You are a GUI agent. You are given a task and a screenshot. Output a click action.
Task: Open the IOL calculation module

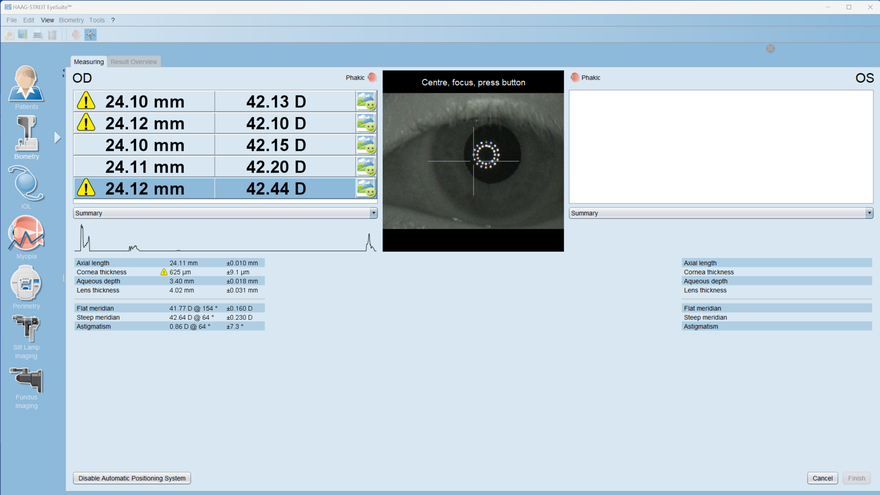point(26,187)
